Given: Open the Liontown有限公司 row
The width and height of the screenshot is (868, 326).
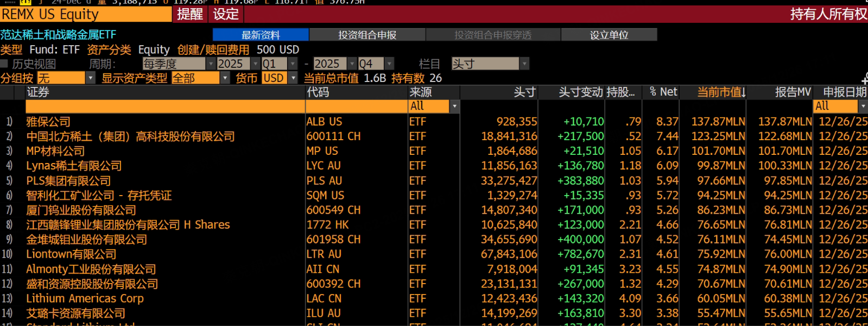Looking at the screenshot, I should tap(71, 254).
